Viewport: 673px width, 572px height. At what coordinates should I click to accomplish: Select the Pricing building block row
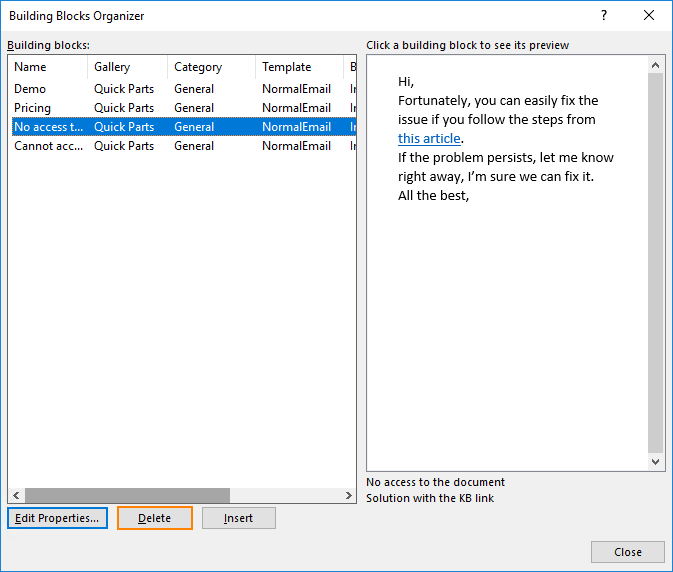click(x=184, y=108)
